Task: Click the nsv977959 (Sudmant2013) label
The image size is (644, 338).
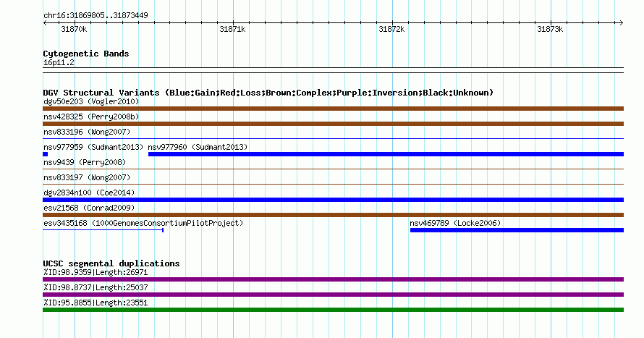Action: [x=93, y=147]
